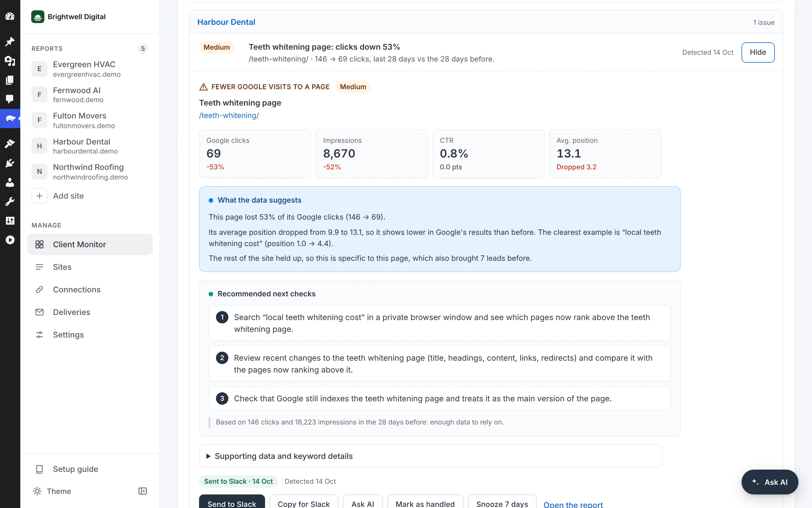The image size is (812, 508).
Task: Click the Client Monitor grid icon
Action: [x=39, y=244]
